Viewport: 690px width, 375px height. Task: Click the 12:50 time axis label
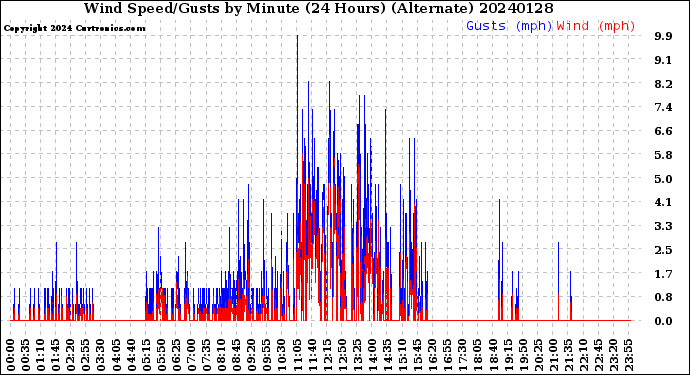tap(342, 354)
